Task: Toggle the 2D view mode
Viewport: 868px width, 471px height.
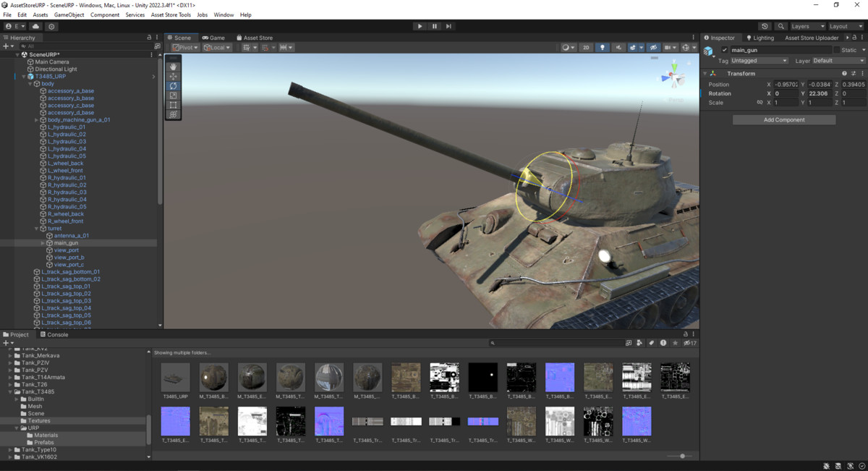Action: [x=587, y=47]
